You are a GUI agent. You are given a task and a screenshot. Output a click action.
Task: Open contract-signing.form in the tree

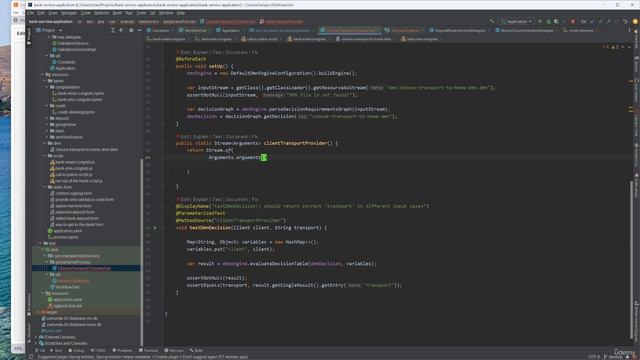tap(71, 193)
